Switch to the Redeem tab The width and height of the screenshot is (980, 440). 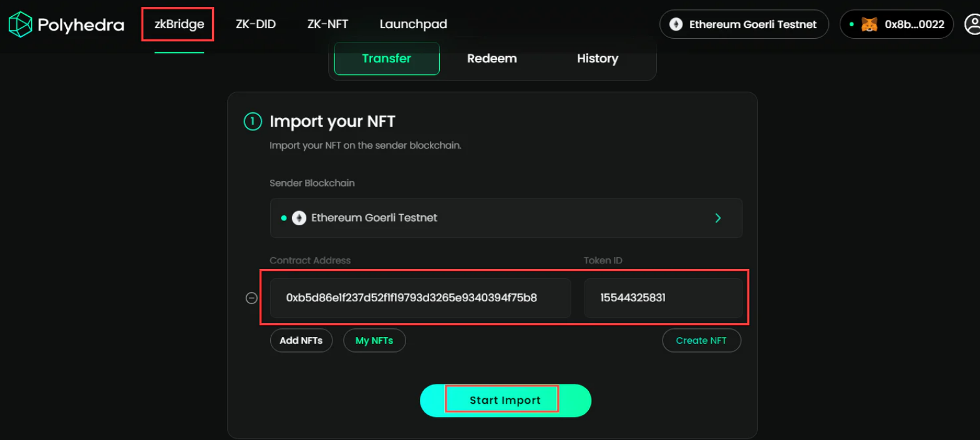point(492,59)
